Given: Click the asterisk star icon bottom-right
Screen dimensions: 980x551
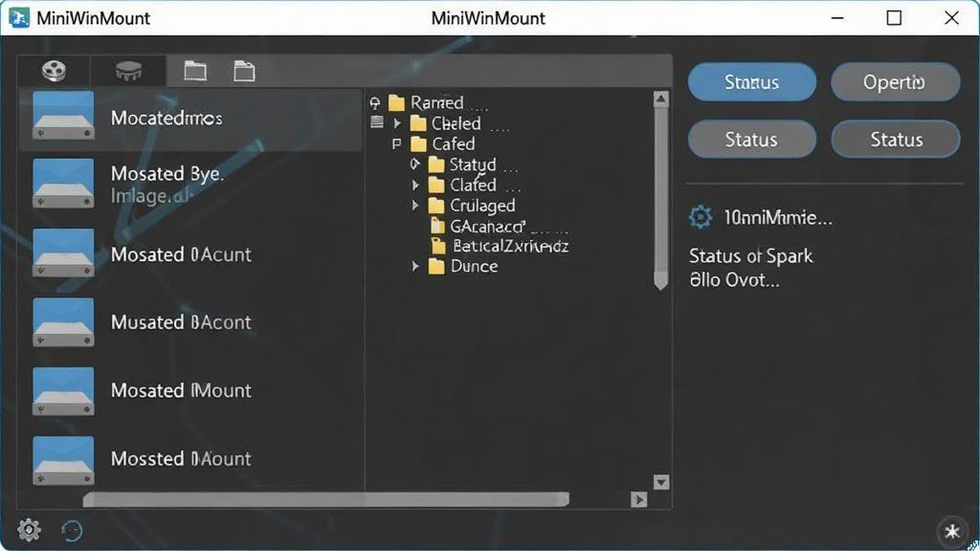Looking at the screenshot, I should pyautogui.click(x=952, y=531).
